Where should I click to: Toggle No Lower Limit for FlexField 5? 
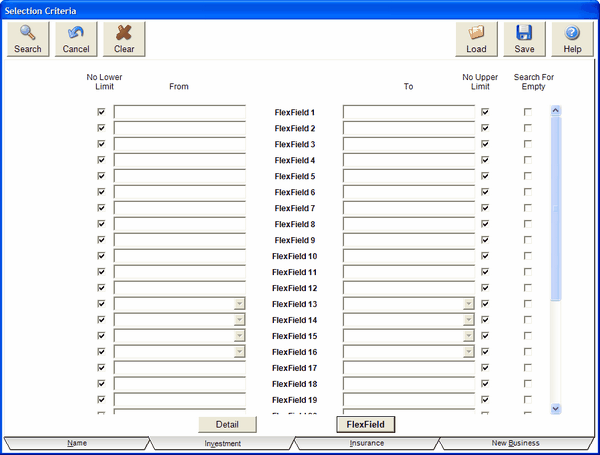pos(101,176)
